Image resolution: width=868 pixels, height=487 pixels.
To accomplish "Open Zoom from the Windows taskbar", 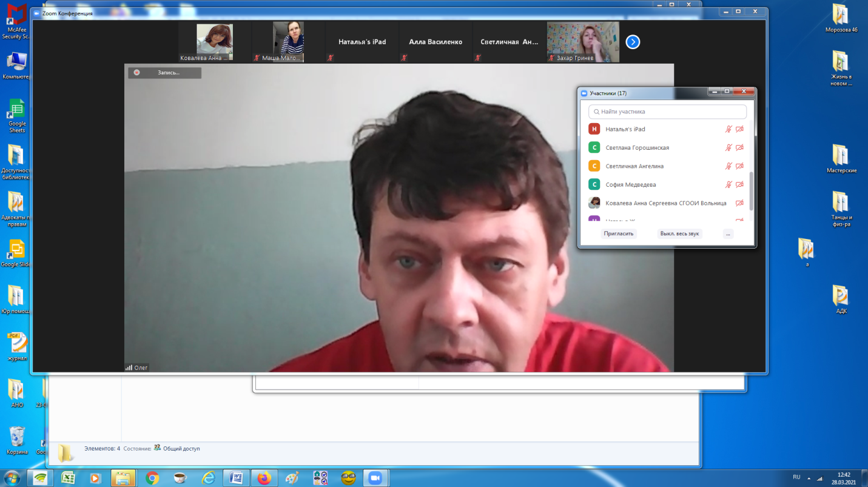I will point(375,478).
